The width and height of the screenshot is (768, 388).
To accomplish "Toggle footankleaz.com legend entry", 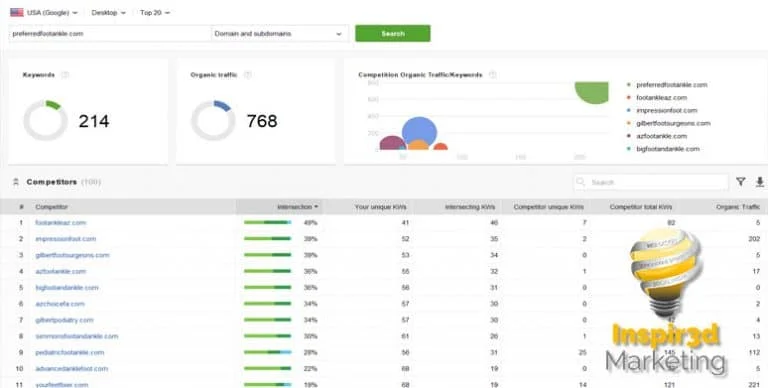I will click(657, 97).
